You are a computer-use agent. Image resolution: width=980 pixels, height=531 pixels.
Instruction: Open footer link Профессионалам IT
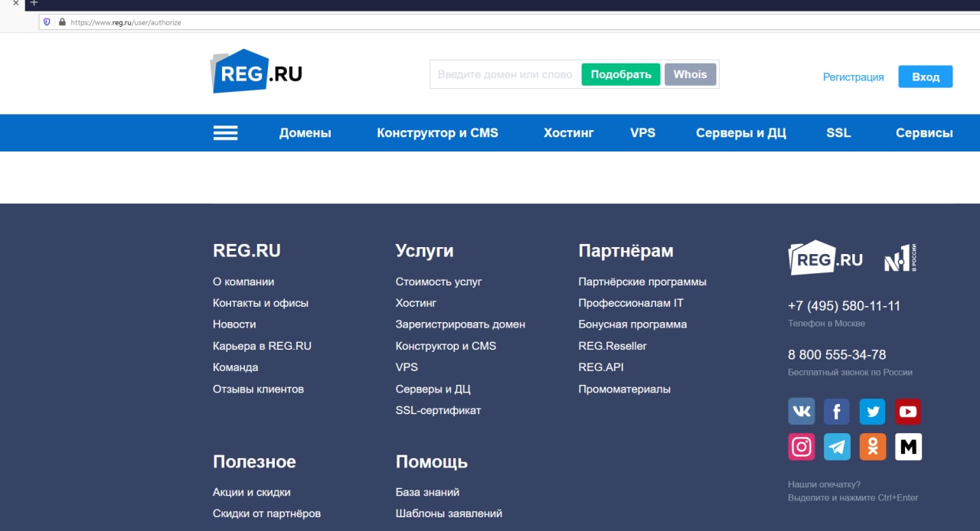click(x=631, y=303)
